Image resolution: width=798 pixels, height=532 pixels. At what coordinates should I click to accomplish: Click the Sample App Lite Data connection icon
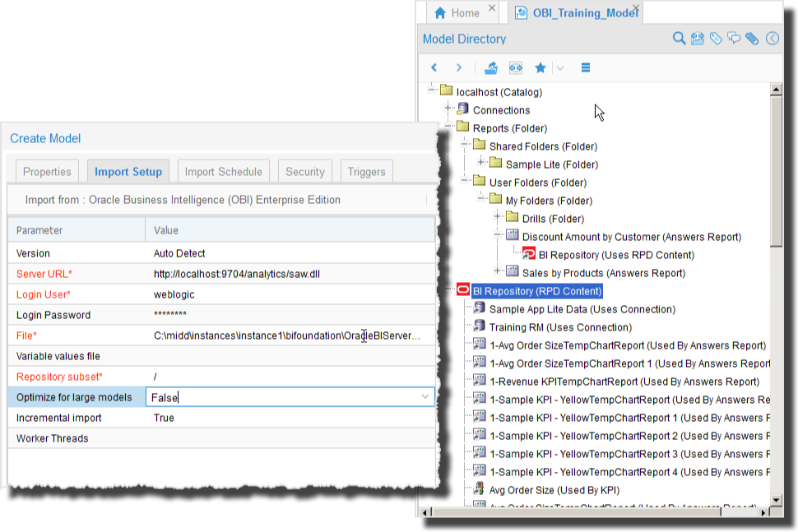point(479,308)
